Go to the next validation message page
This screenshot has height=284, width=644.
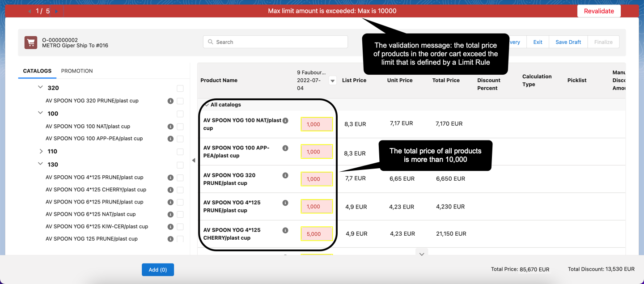(x=55, y=11)
